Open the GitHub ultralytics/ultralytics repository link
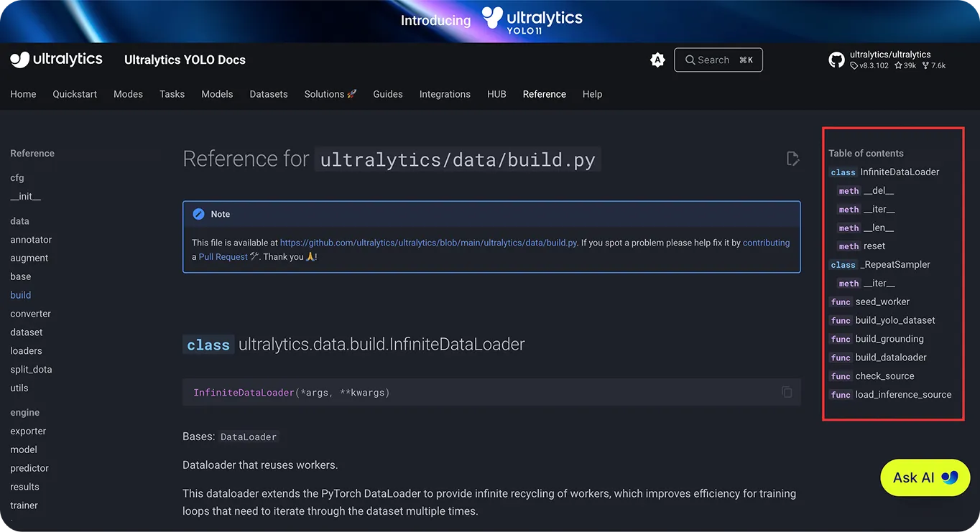This screenshot has height=532, width=980. 887,60
